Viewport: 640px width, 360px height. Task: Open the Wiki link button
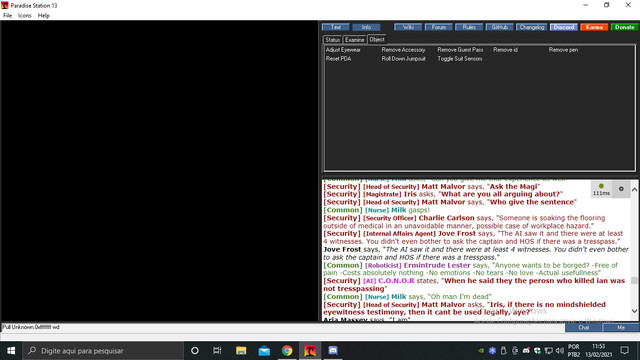(x=408, y=27)
